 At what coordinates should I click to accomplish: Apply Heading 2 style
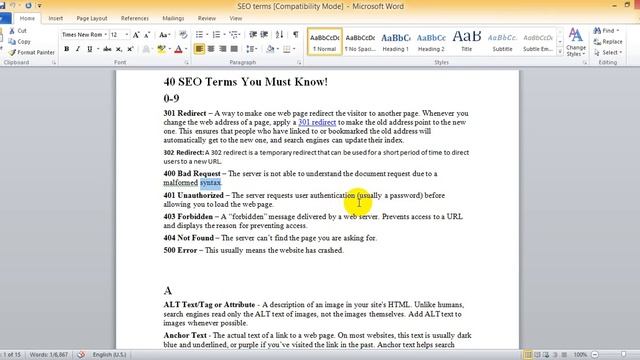click(431, 41)
